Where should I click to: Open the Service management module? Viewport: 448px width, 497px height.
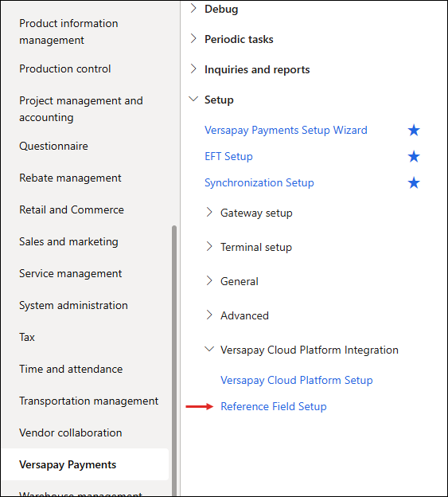click(x=70, y=273)
